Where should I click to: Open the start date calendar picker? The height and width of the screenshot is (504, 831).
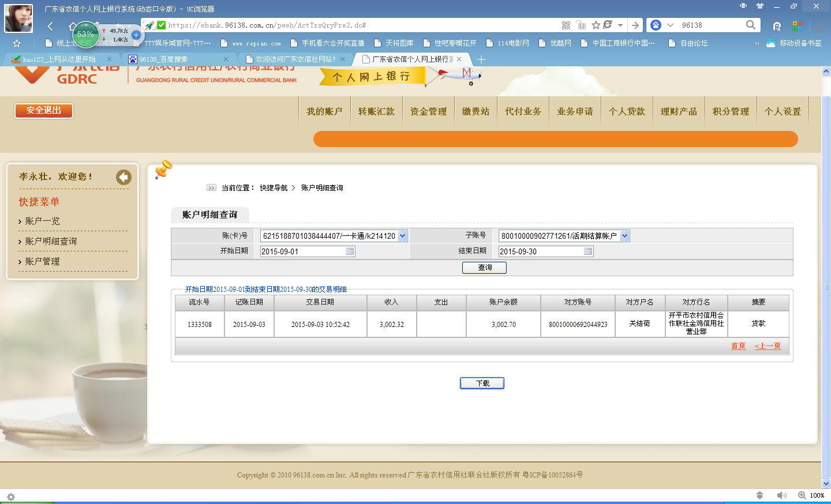tap(350, 251)
